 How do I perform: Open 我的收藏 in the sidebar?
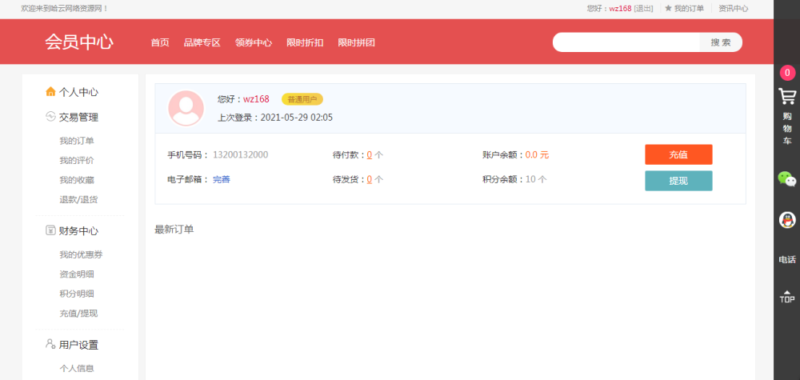coord(77,180)
